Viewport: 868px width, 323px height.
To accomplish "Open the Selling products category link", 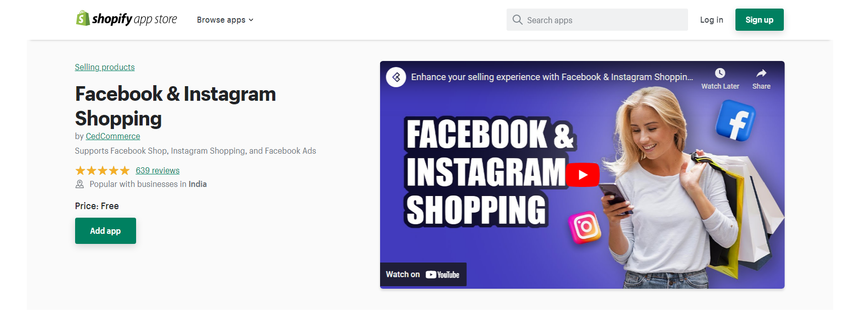I will pyautogui.click(x=105, y=68).
